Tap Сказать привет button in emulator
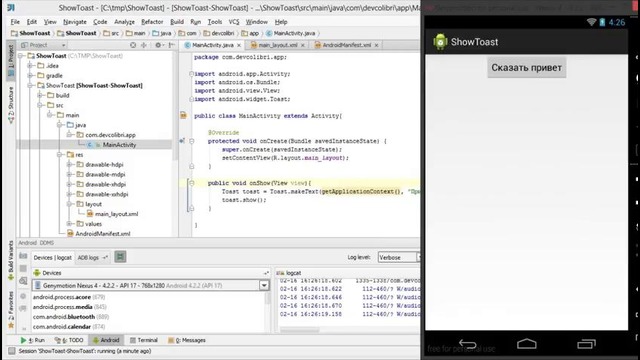The width and height of the screenshot is (640, 360). tap(527, 68)
